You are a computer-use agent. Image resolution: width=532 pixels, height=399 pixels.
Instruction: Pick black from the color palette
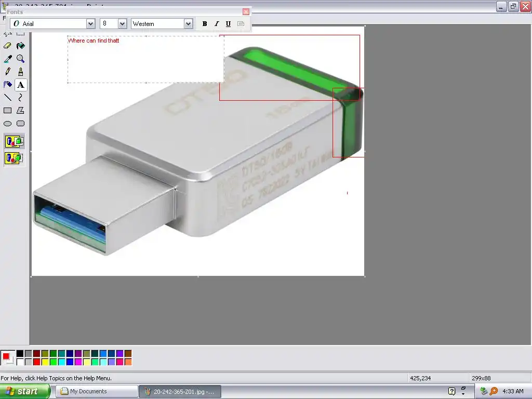[x=20, y=354]
